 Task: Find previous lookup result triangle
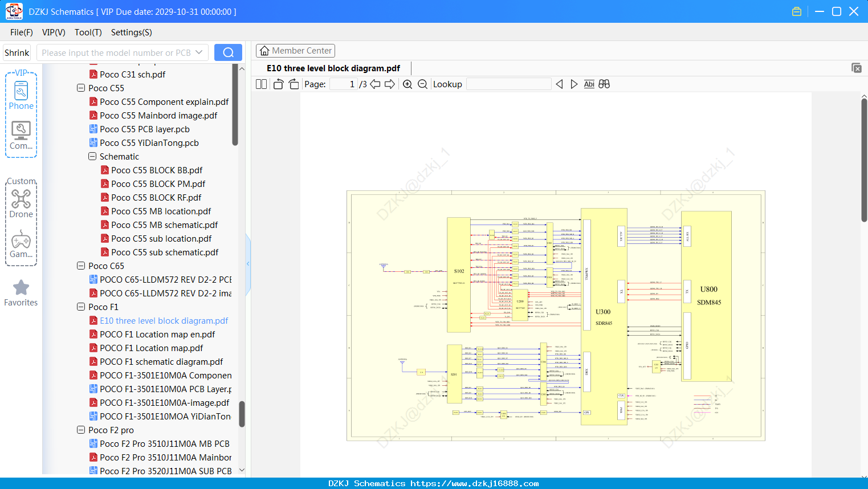coord(559,84)
